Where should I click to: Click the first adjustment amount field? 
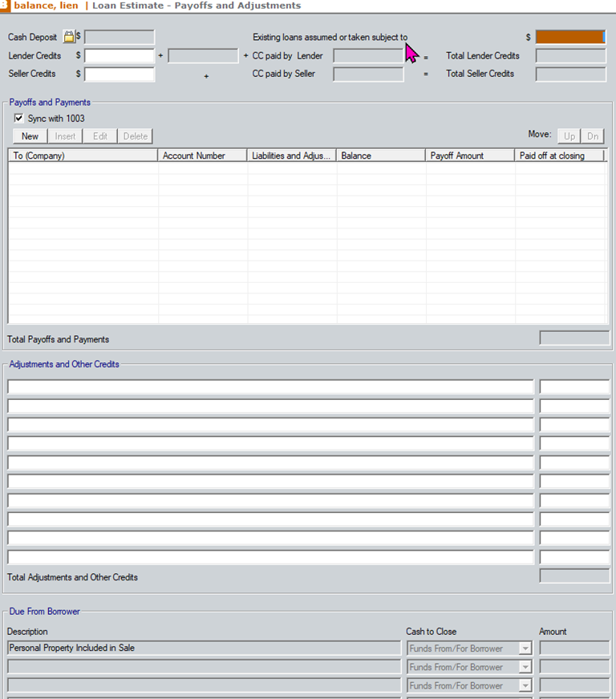pyautogui.click(x=573, y=387)
